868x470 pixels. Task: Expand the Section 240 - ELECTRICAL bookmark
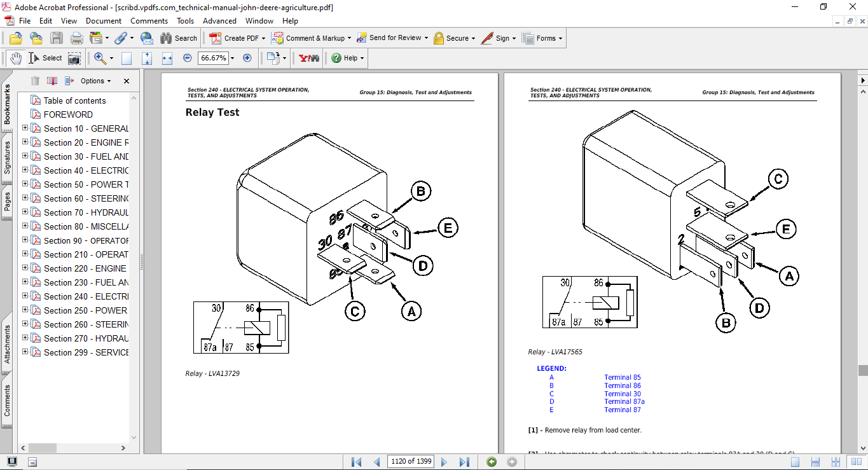(24, 296)
